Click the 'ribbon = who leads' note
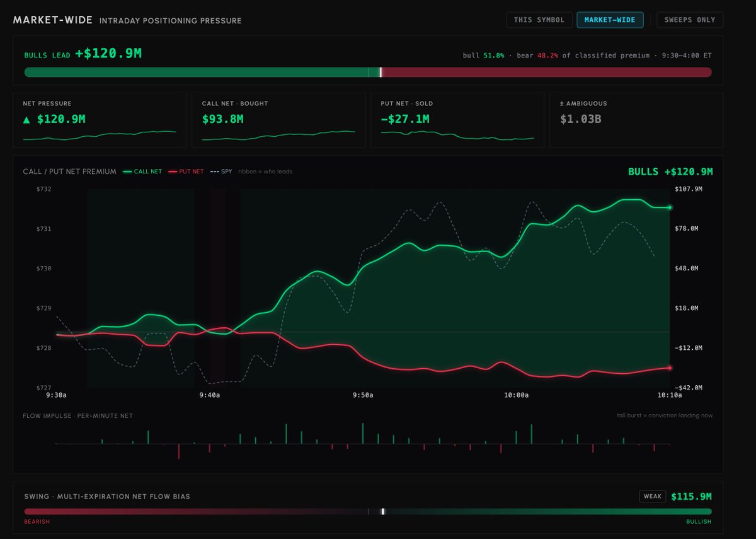756x539 pixels. pyautogui.click(x=265, y=171)
